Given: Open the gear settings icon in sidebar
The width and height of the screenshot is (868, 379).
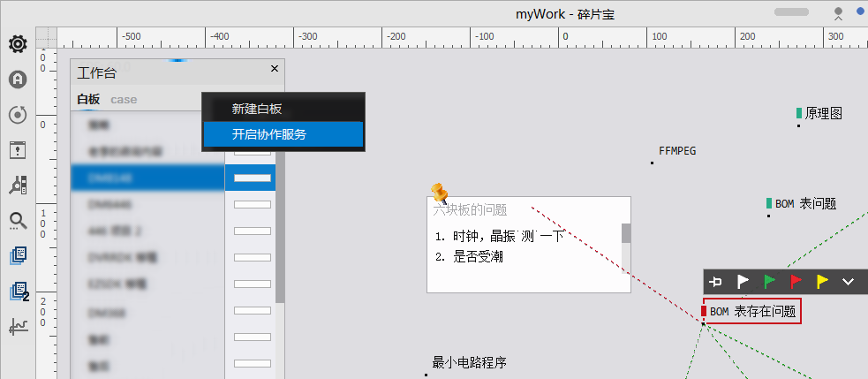Looking at the screenshot, I should click(x=18, y=44).
